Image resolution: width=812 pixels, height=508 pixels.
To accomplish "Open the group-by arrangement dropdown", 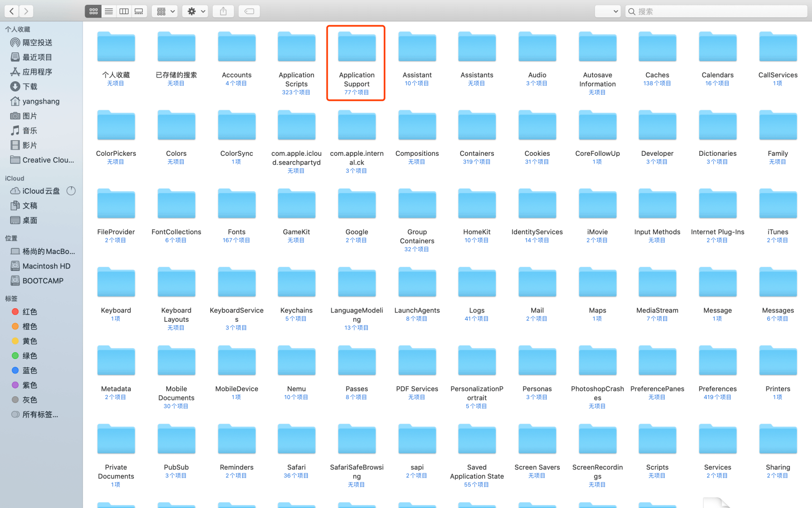I will 165,11.
